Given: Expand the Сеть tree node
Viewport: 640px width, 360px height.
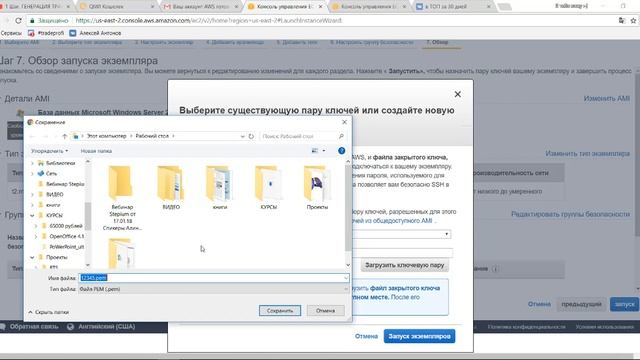Looking at the screenshot, I should tap(32, 174).
